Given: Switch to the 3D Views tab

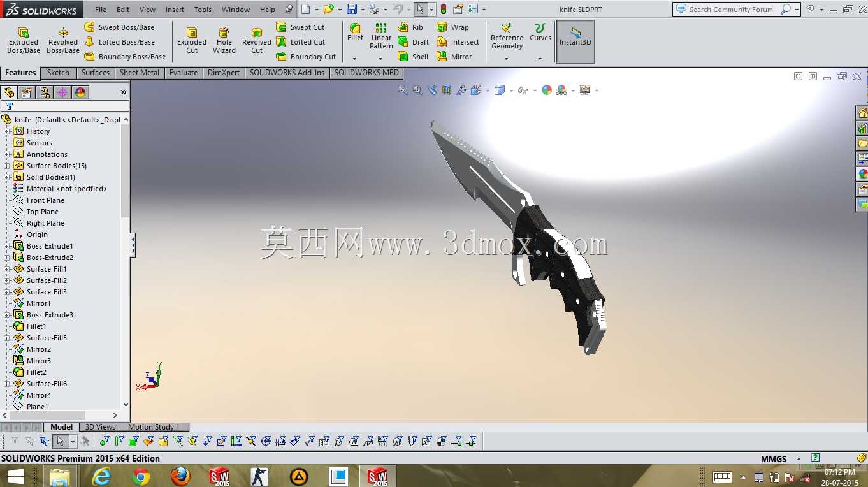Looking at the screenshot, I should click(100, 427).
